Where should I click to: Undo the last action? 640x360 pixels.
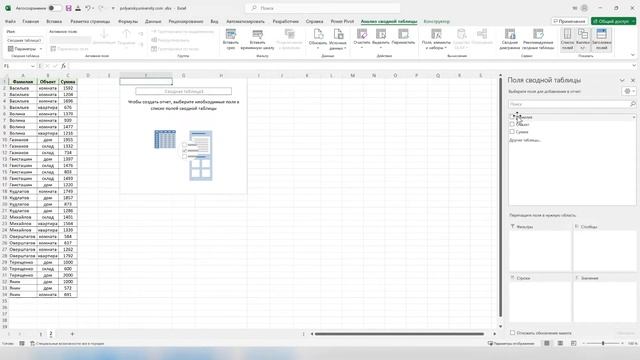pyautogui.click(x=87, y=8)
